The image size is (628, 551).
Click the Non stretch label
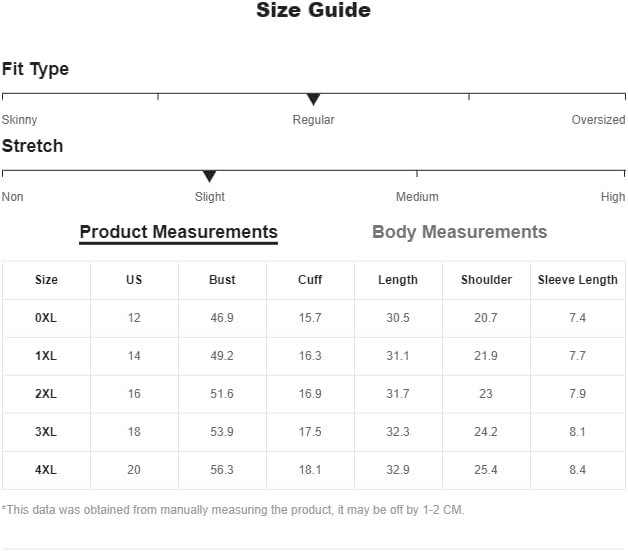(x=13, y=197)
